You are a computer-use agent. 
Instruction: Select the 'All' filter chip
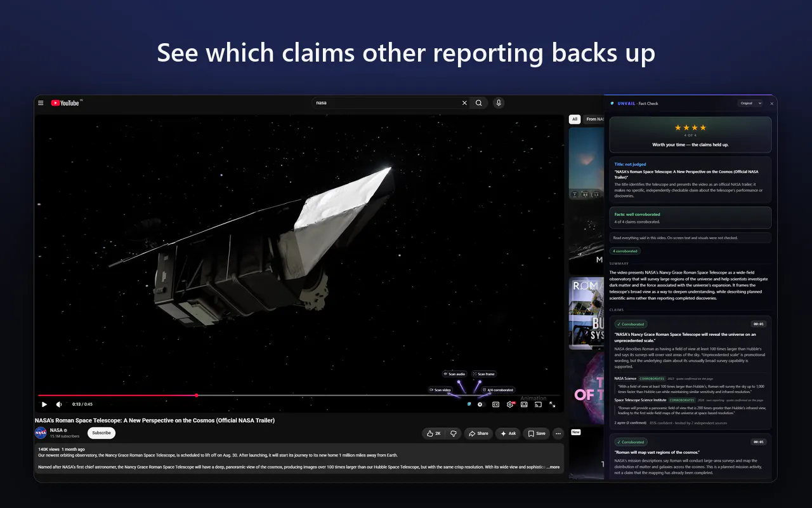pyautogui.click(x=575, y=119)
